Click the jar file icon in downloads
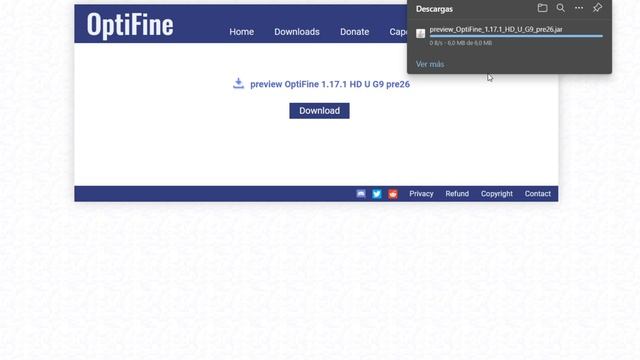Image resolution: width=640 pixels, height=360 pixels. click(420, 33)
